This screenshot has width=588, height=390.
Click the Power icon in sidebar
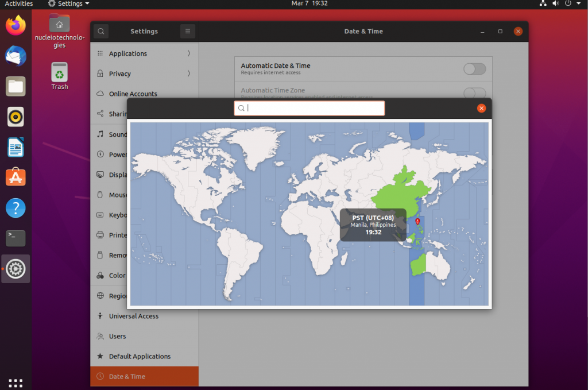tap(100, 154)
